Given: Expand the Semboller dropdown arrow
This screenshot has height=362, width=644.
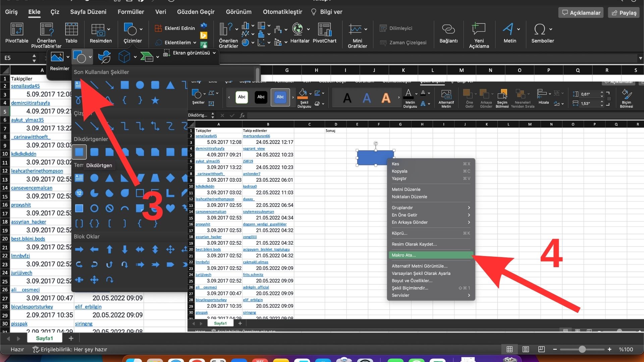Looking at the screenshot, I should point(551,29).
